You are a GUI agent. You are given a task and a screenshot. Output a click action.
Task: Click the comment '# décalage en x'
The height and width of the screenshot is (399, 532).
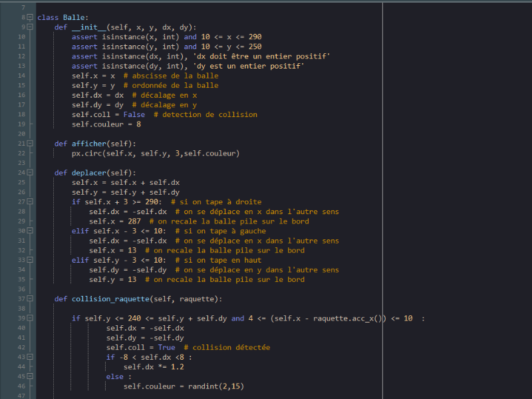click(x=164, y=95)
